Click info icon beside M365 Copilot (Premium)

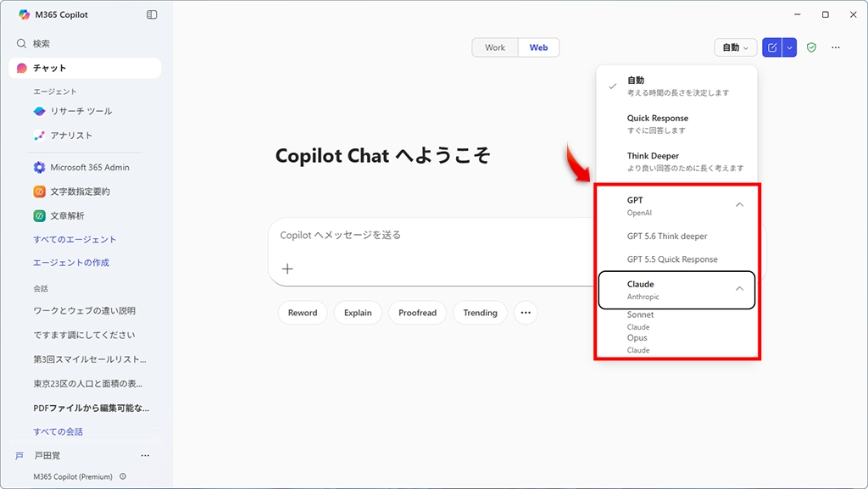[123, 476]
